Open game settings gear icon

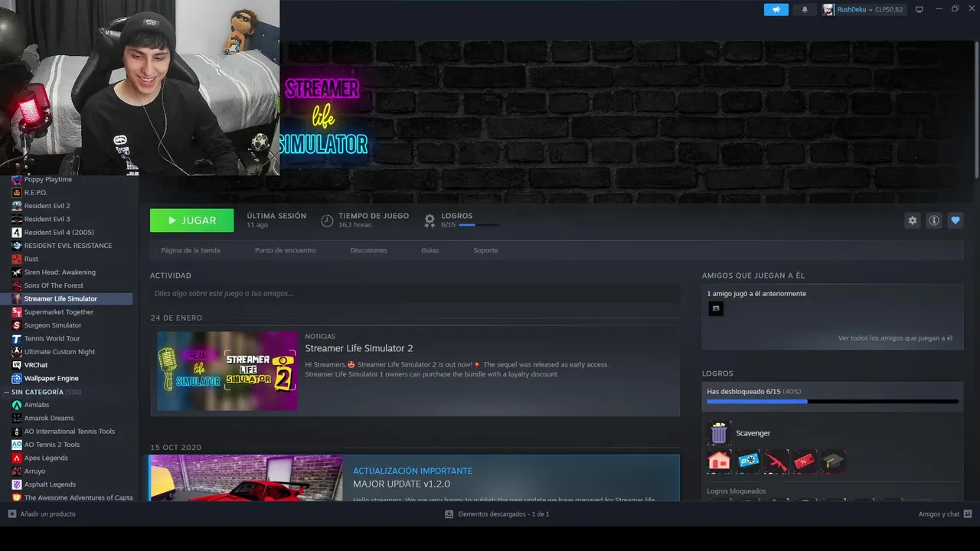[913, 220]
